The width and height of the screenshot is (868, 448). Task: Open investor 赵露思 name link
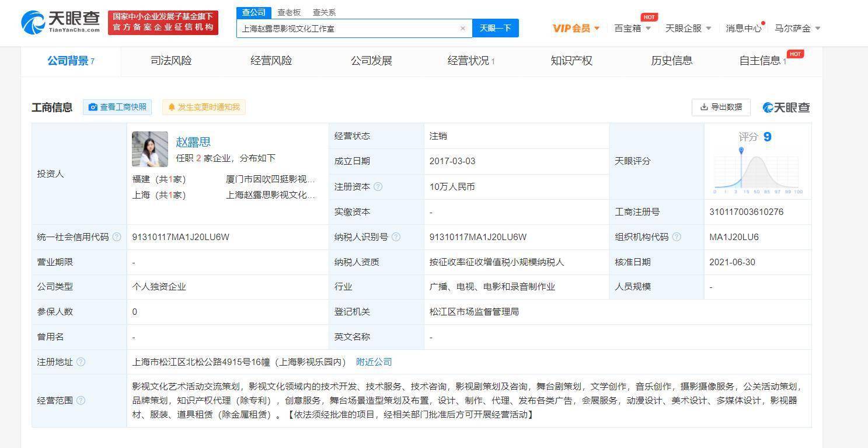pyautogui.click(x=193, y=142)
